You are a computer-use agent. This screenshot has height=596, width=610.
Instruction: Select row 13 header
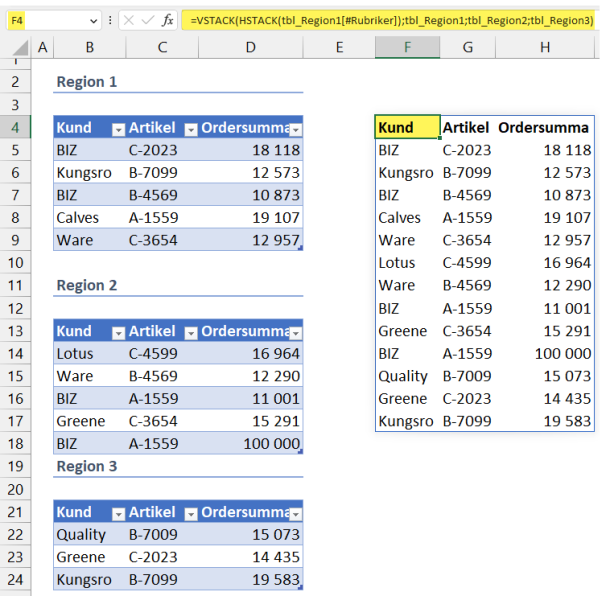pos(16,331)
